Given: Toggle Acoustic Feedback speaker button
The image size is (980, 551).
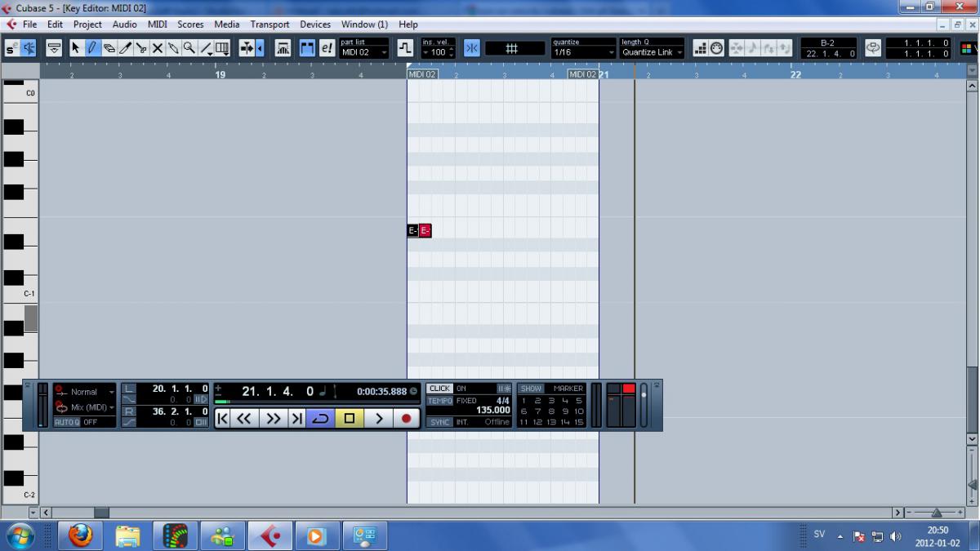Looking at the screenshot, I should point(29,48).
